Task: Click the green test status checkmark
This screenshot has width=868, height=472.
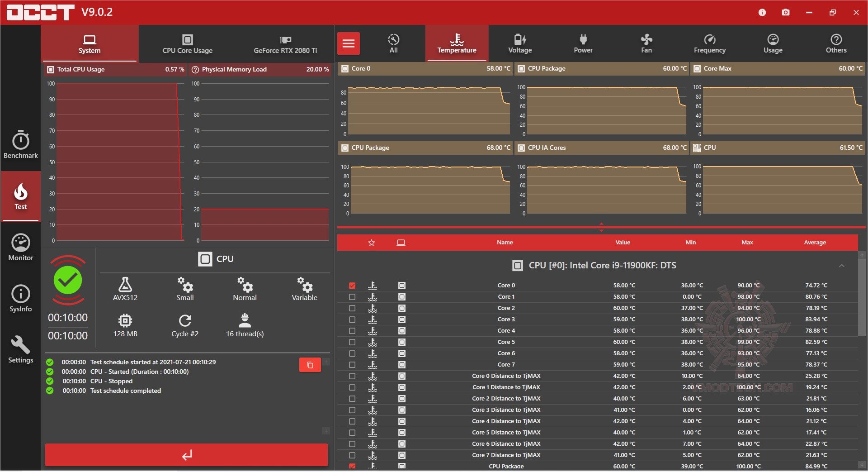Action: (68, 280)
